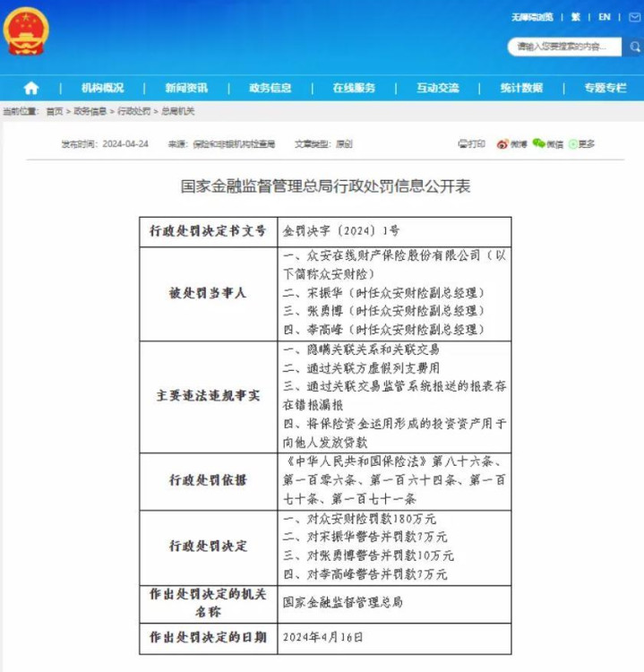
Task: Switch to English via EN link
Action: [605, 17]
